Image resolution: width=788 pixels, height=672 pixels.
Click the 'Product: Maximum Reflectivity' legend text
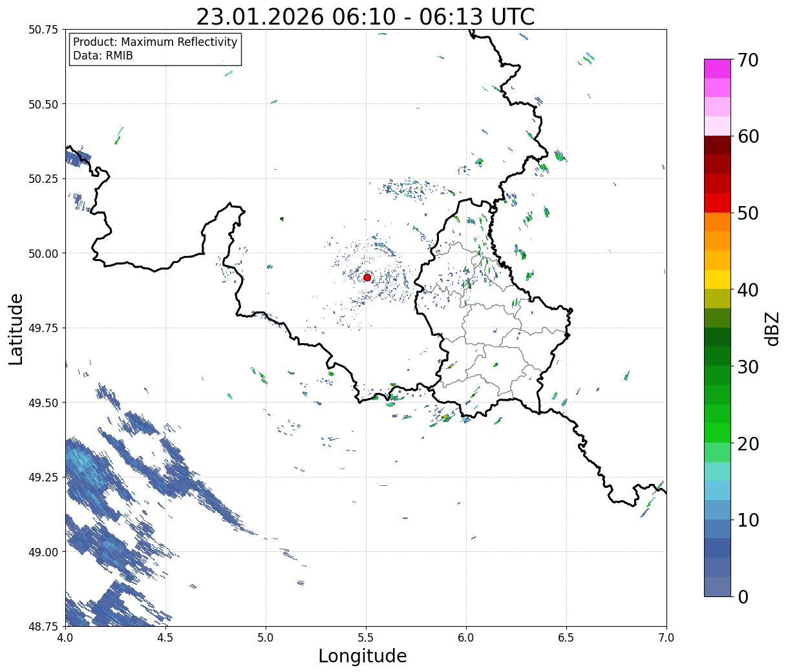click(x=155, y=42)
